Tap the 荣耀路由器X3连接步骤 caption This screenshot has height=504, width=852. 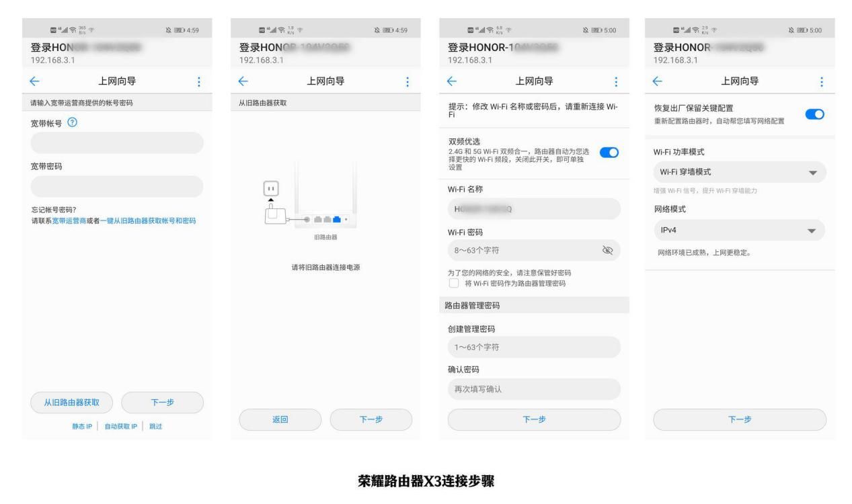pyautogui.click(x=425, y=482)
